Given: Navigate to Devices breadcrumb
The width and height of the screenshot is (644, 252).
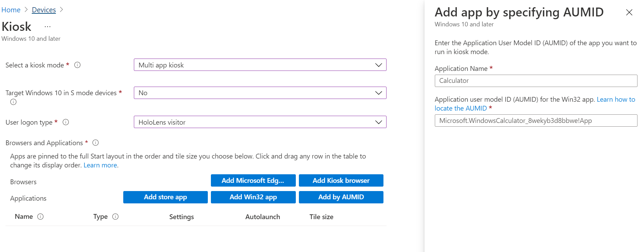Looking at the screenshot, I should click(x=44, y=10).
